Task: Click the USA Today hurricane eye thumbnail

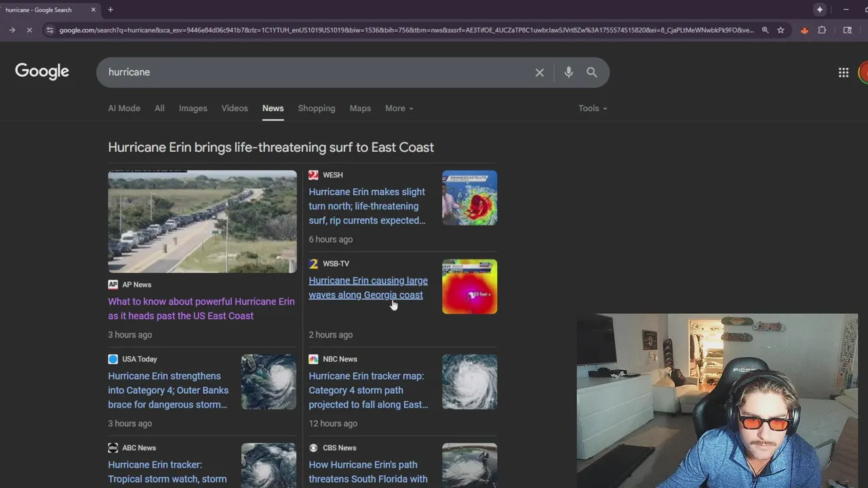Action: click(269, 382)
